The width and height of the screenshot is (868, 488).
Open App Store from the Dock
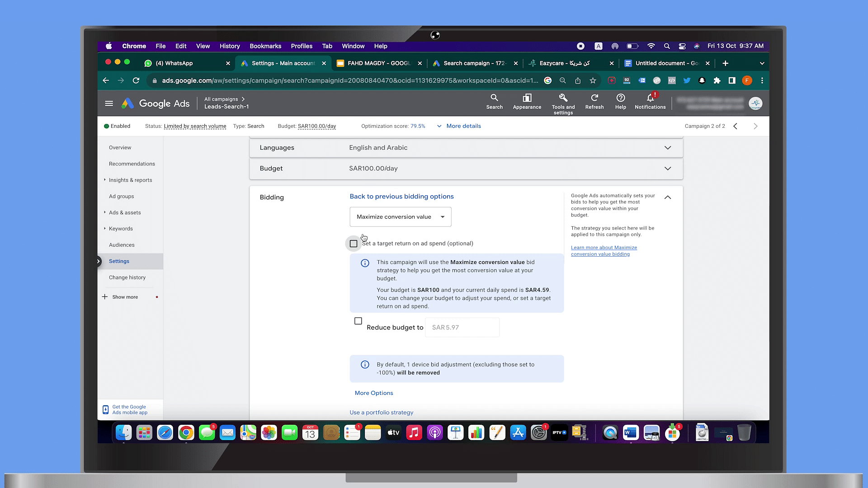518,433
